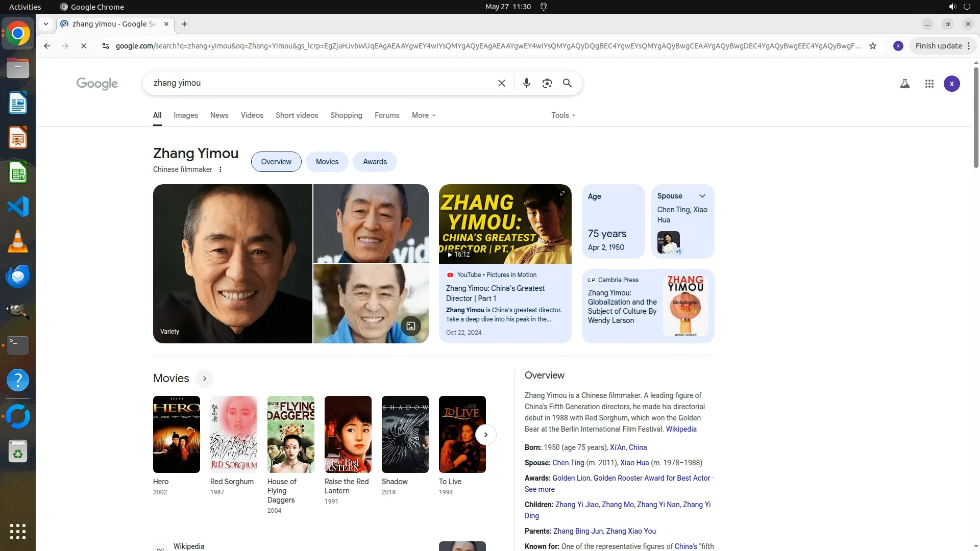Click See more under Awards
This screenshot has height=551, width=980.
click(x=540, y=489)
